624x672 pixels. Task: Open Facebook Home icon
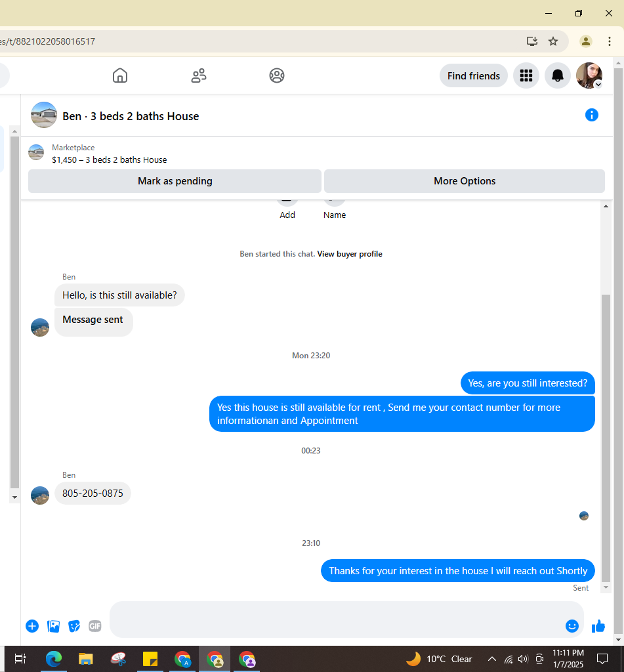tap(120, 75)
